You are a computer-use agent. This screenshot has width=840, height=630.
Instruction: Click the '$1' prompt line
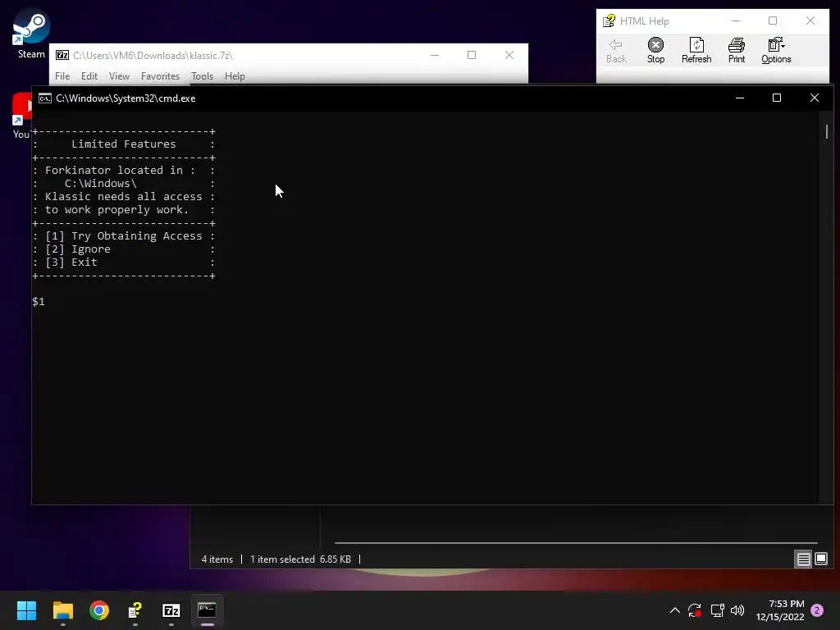coord(39,302)
